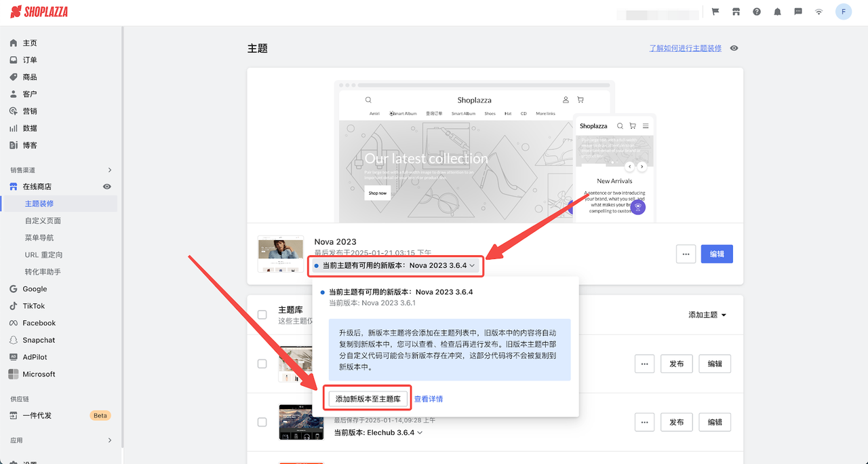868x464 pixels.
Task: Click the flag icon in the header
Action: [x=715, y=12]
